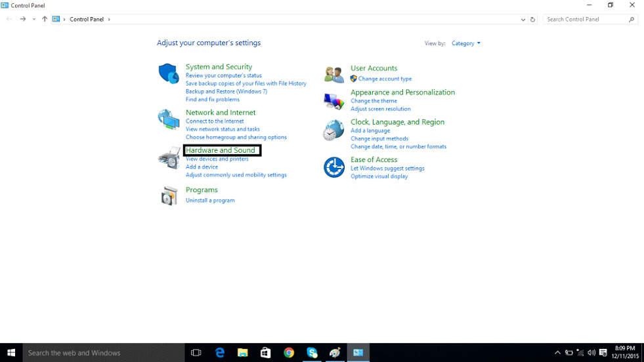This screenshot has height=362, width=644.
Task: Refresh the Control Panel view
Action: click(x=532, y=19)
